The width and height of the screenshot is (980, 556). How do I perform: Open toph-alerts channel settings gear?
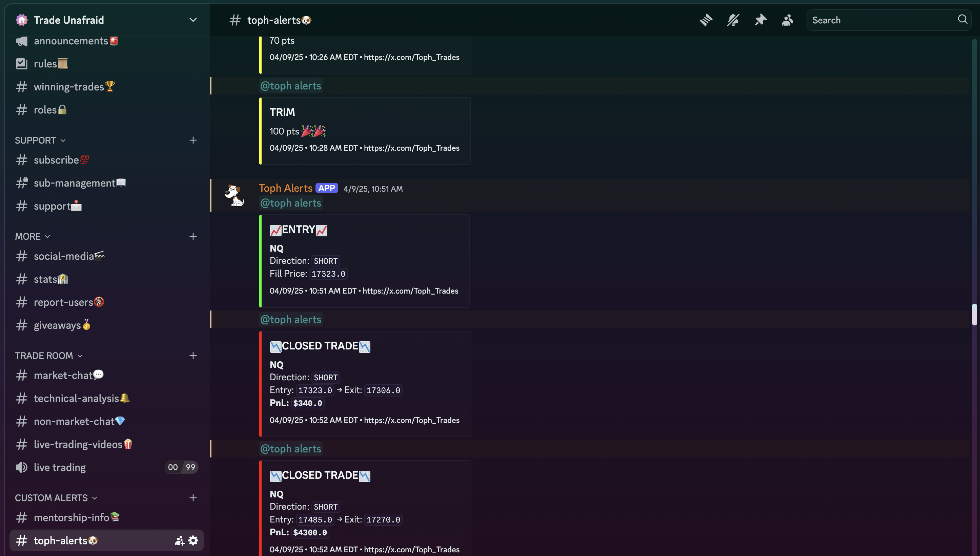click(x=193, y=540)
